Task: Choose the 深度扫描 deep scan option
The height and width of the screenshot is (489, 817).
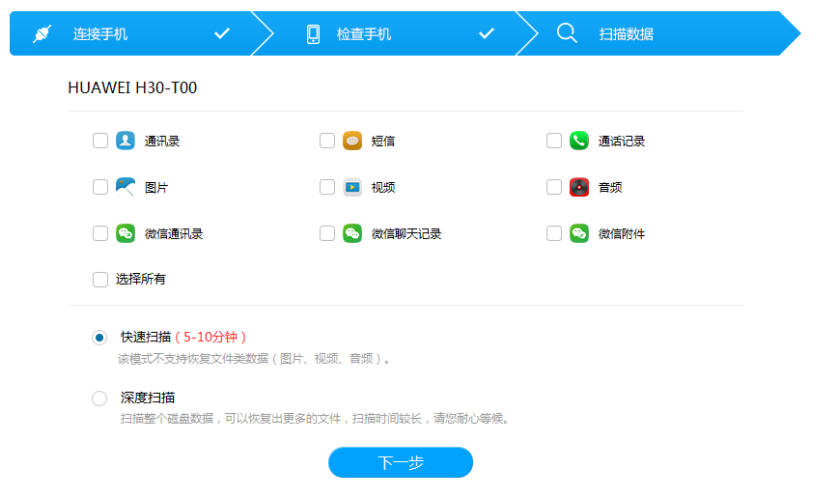Action: (x=100, y=398)
